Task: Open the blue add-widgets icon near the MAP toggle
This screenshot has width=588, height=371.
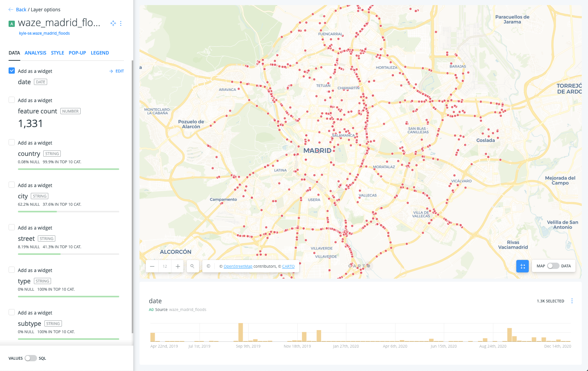Action: pyautogui.click(x=523, y=266)
